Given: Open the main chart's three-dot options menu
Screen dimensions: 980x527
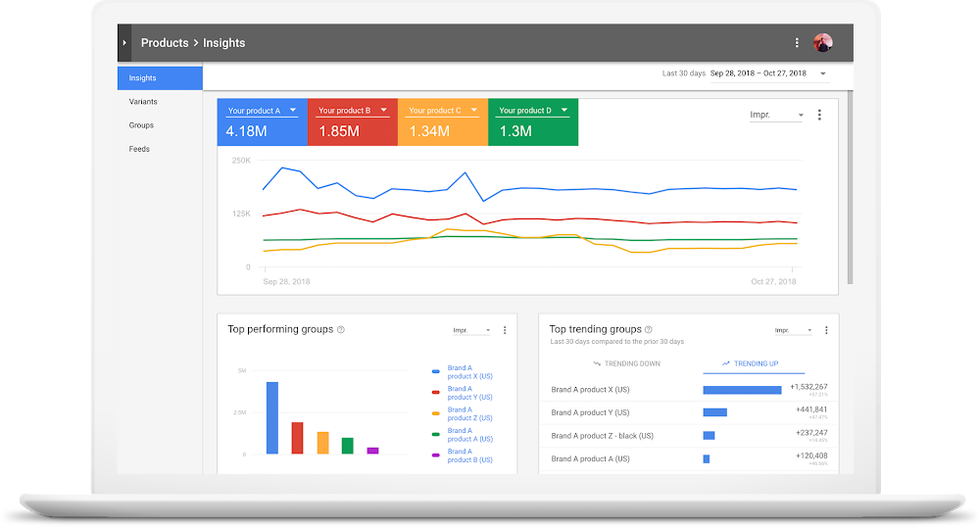Looking at the screenshot, I should 819,115.
